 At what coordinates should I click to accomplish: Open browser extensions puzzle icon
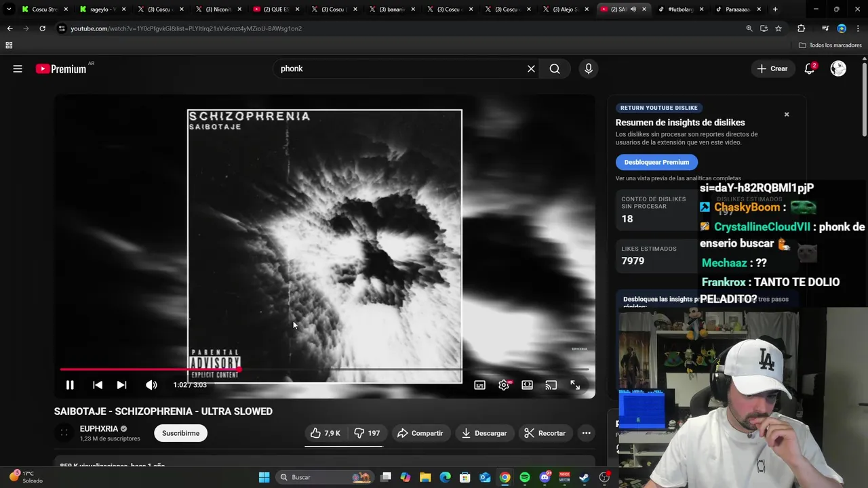pos(802,28)
